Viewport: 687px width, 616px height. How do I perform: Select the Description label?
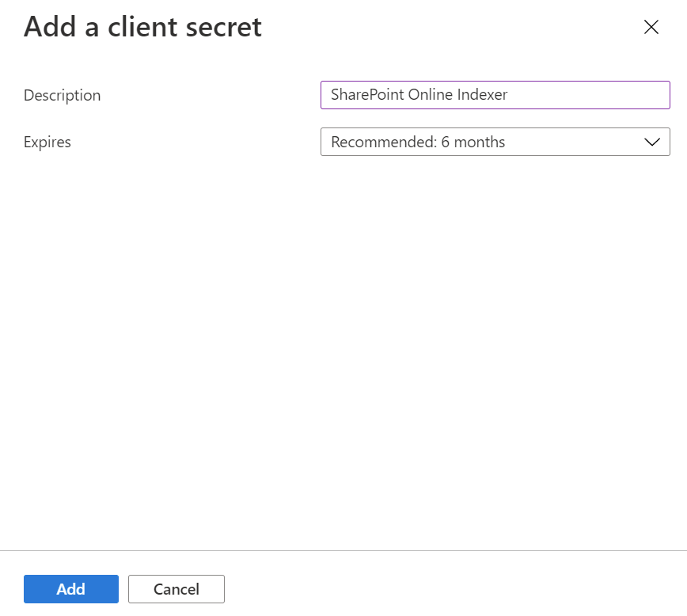[x=63, y=96]
